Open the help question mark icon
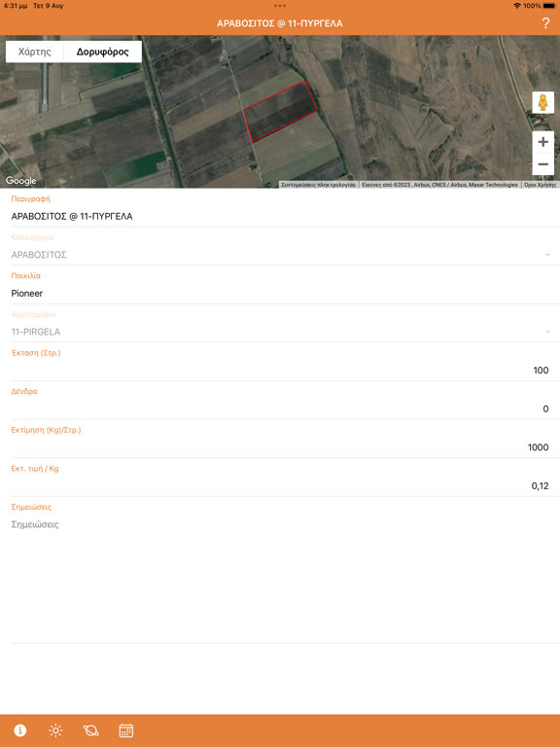Screen dimensions: 560x747 pyautogui.click(x=545, y=23)
